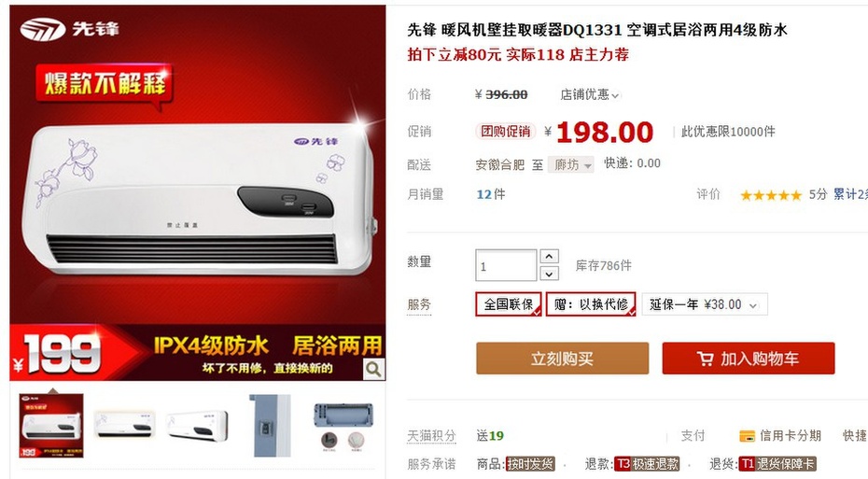Increase quantity with the up arrow
Screen dimensions: 868x479
pyautogui.click(x=549, y=257)
